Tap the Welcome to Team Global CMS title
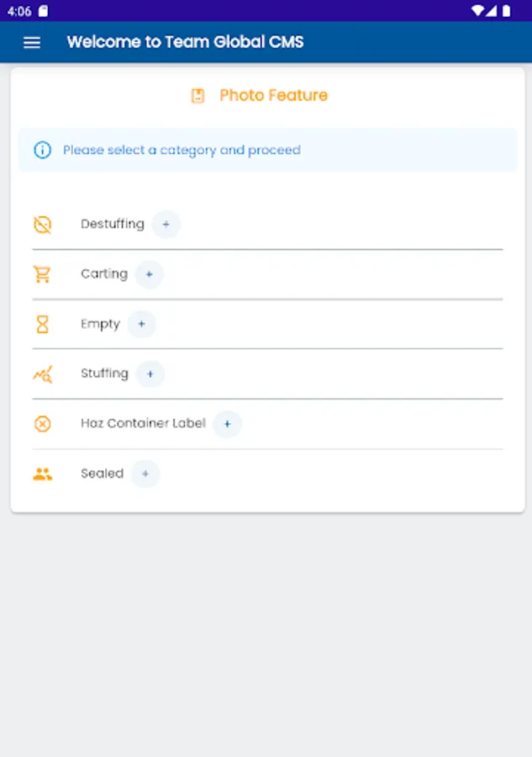Screen dimensions: 532x757 coord(185,42)
